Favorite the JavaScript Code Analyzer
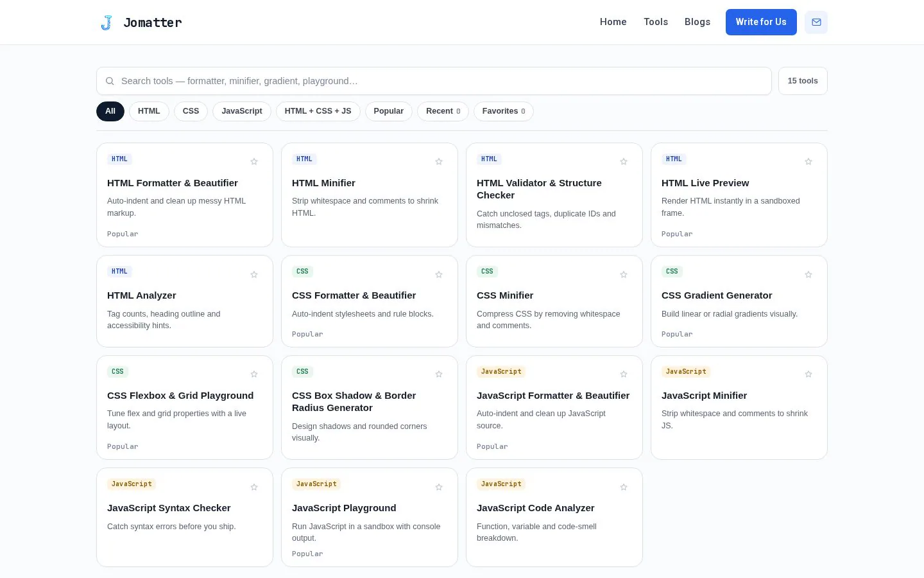This screenshot has width=924, height=578. click(624, 487)
